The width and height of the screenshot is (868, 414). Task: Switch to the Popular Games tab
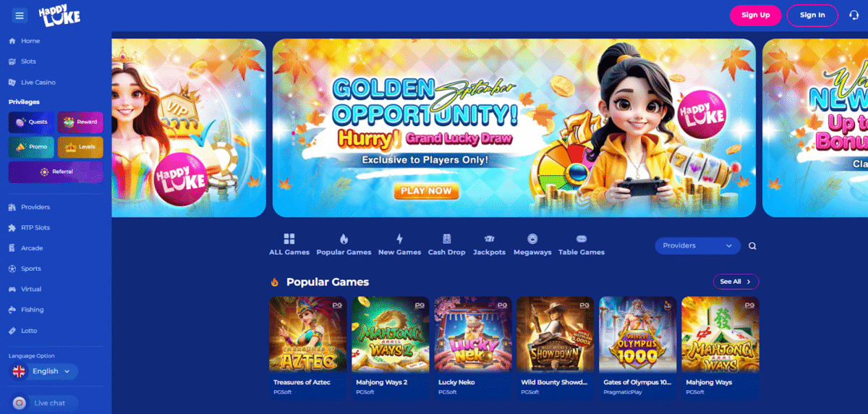tap(344, 245)
